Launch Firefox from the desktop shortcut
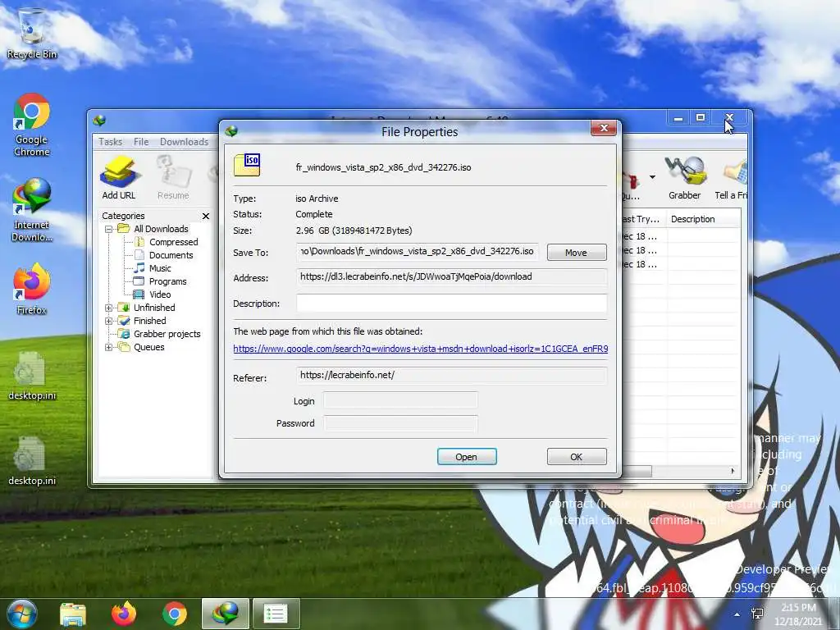This screenshot has width=840, height=630. 32,290
